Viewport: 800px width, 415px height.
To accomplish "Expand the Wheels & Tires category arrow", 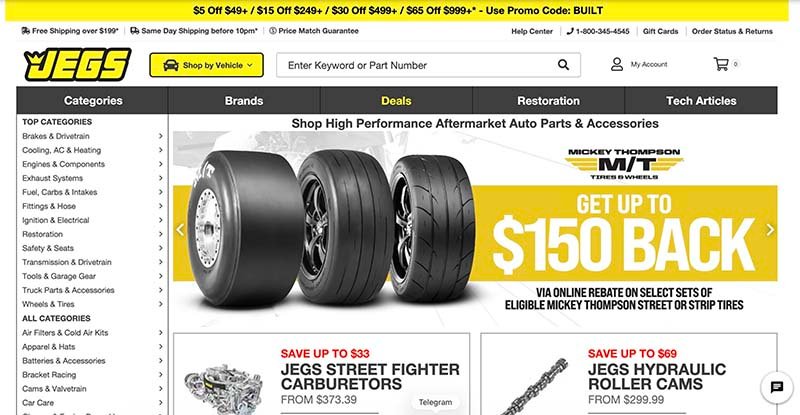I will (160, 304).
